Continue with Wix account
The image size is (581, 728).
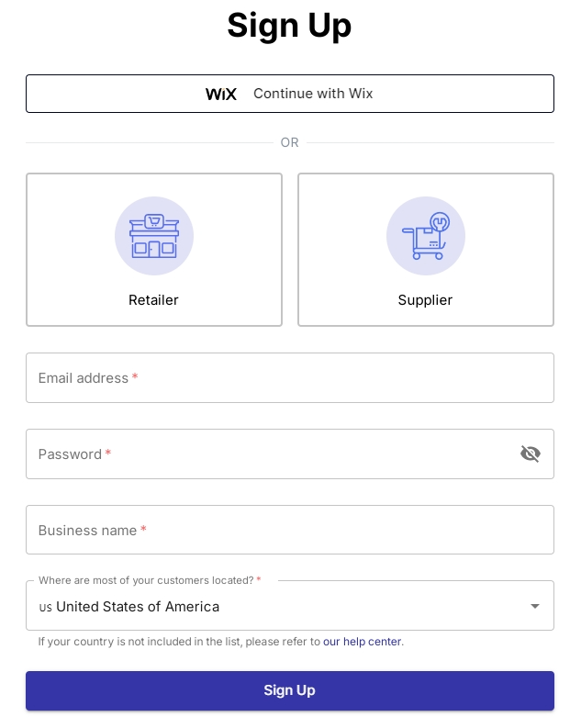click(x=313, y=94)
